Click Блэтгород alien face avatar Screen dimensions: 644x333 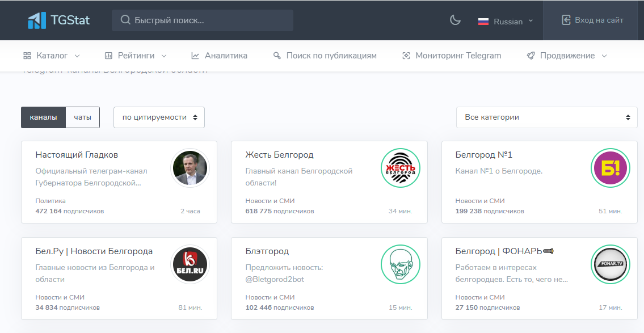[x=400, y=264]
